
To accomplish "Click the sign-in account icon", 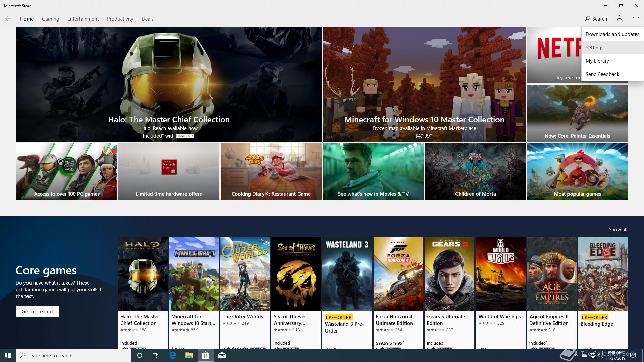I will pyautogui.click(x=620, y=19).
